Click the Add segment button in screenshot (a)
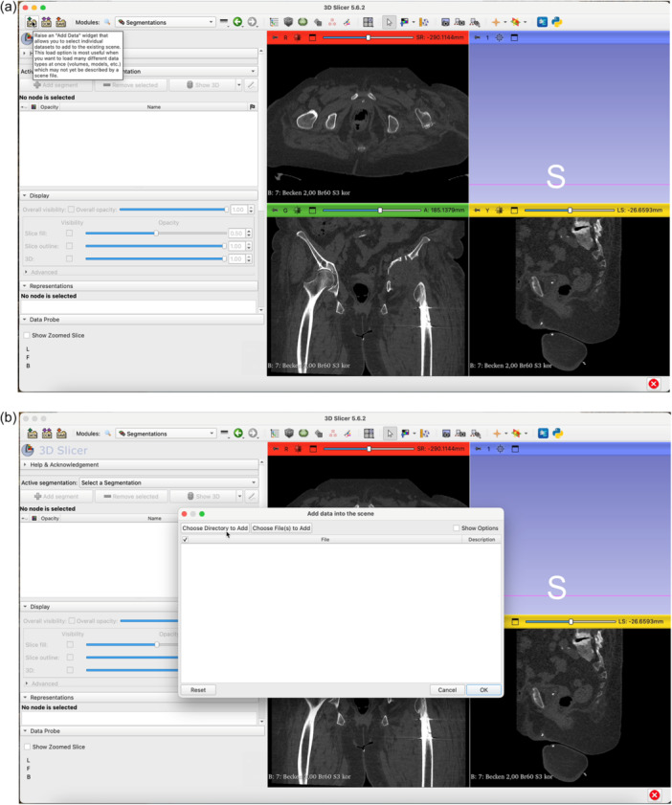672x805 pixels. point(56,85)
